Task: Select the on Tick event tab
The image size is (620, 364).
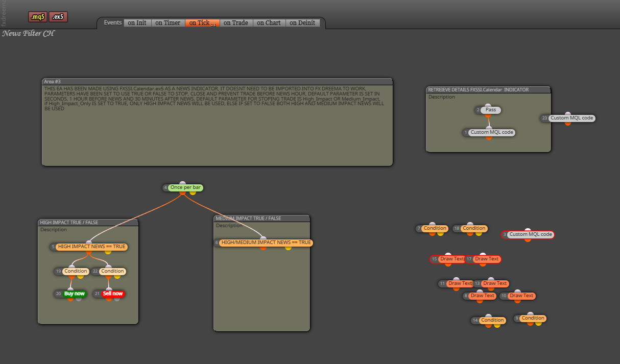Action: pyautogui.click(x=202, y=23)
